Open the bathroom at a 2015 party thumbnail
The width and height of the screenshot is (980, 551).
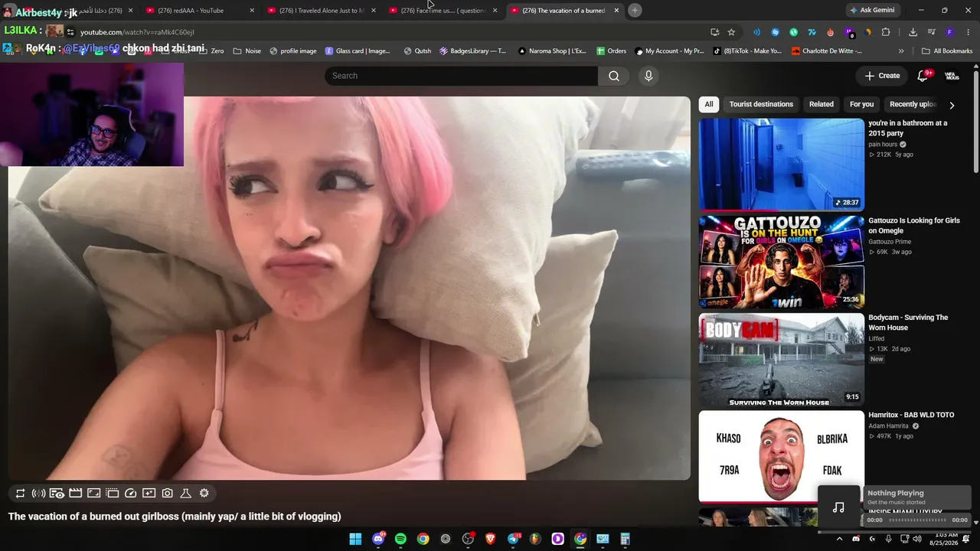coord(782,164)
